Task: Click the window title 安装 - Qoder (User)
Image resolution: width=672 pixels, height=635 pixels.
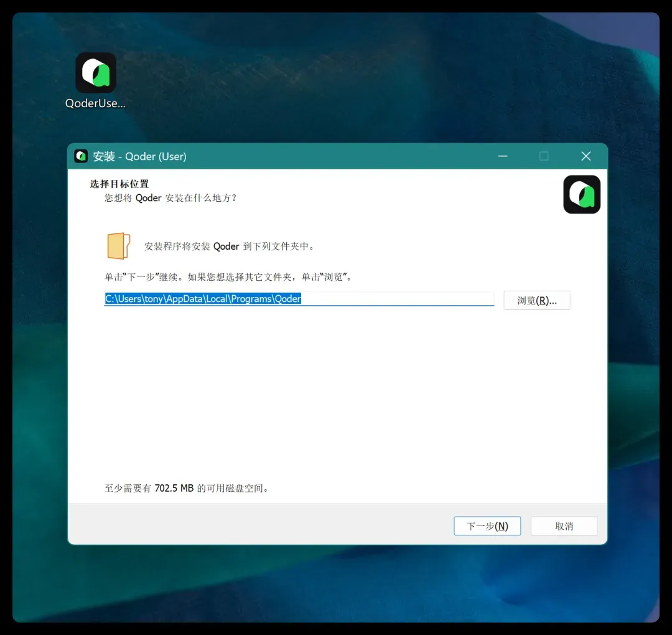Action: (140, 156)
